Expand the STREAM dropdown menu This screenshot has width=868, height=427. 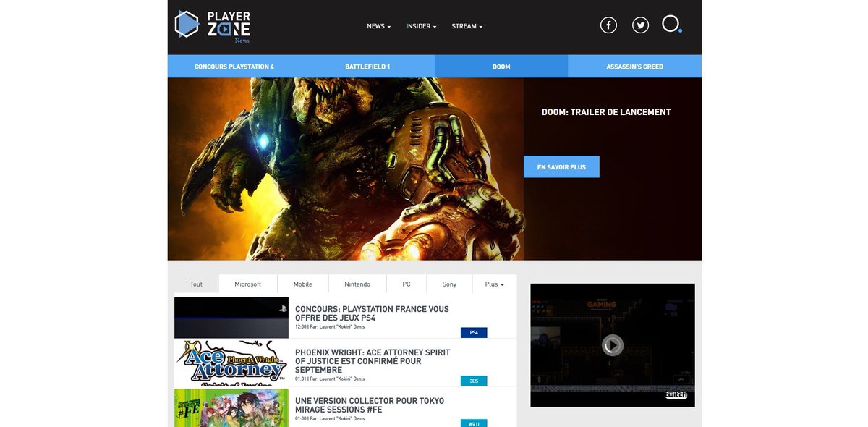(x=467, y=26)
